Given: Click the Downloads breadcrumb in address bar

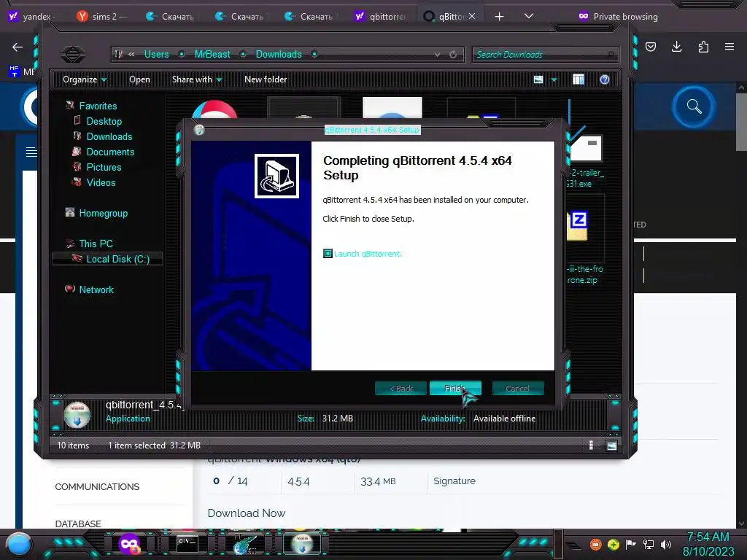Looking at the screenshot, I should pos(279,54).
